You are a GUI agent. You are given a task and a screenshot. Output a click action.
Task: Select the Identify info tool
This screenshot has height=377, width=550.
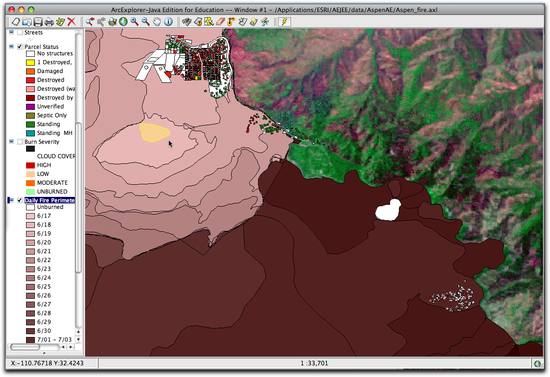click(168, 22)
